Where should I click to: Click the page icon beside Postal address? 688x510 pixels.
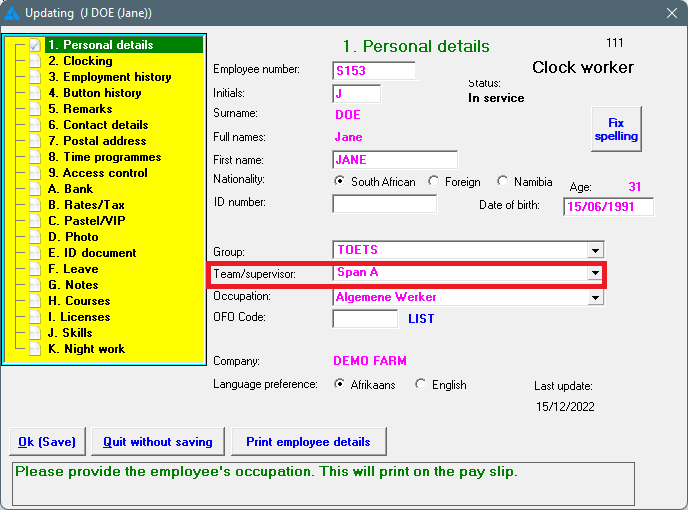click(35, 141)
